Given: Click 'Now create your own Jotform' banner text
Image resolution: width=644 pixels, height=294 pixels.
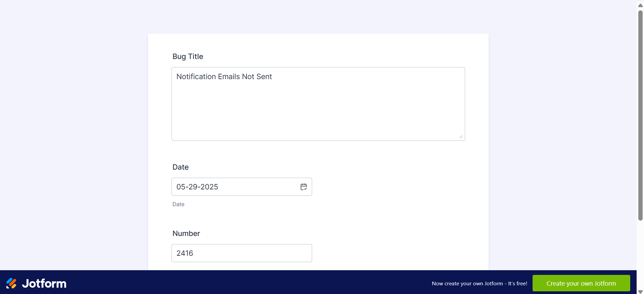Looking at the screenshot, I should point(480,284).
